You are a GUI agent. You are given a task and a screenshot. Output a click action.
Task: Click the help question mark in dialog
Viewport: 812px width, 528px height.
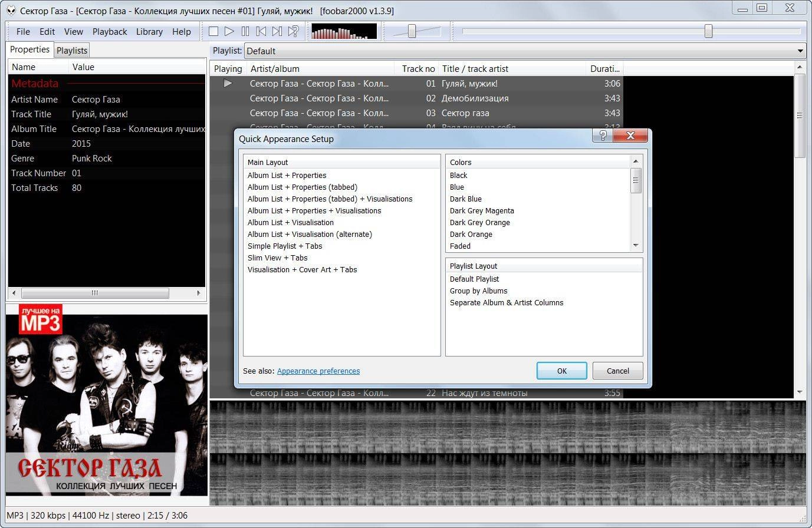click(x=602, y=136)
